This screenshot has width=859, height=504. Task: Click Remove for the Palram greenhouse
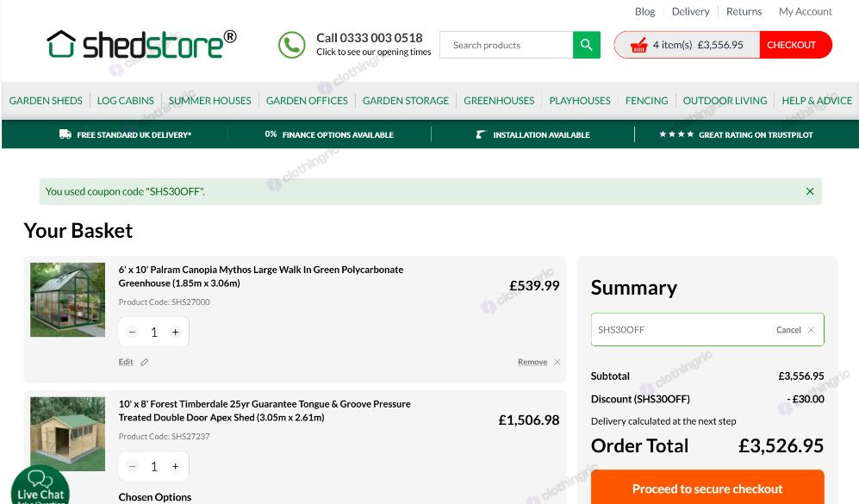click(532, 362)
